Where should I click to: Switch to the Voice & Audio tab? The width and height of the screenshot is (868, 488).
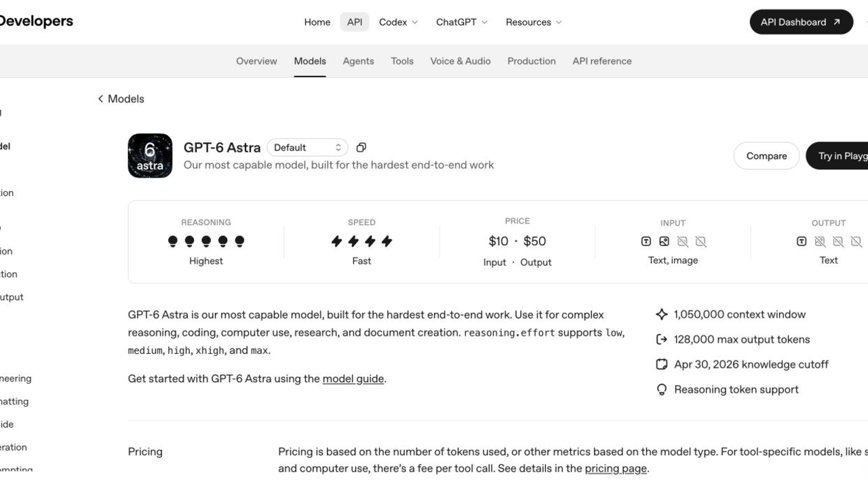point(460,61)
